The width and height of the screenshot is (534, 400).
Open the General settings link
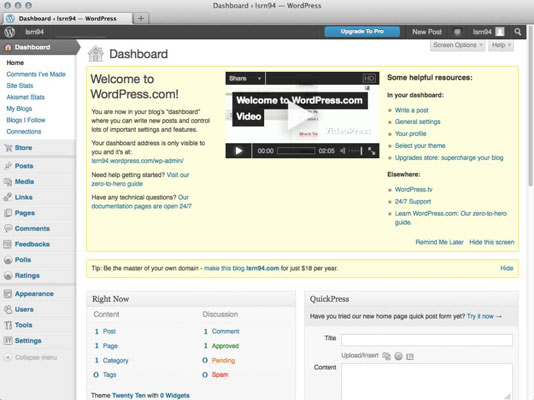pos(418,122)
